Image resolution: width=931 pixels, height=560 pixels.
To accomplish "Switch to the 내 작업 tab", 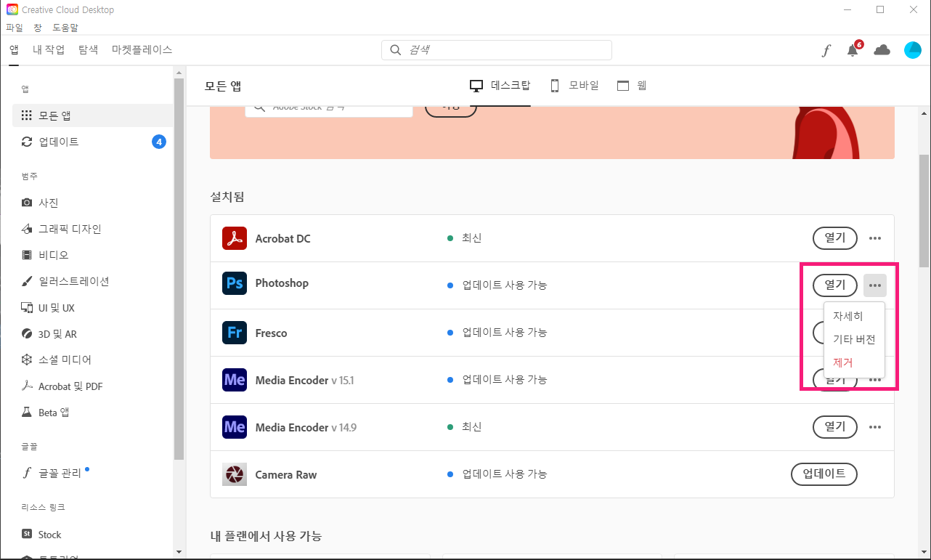I will point(49,50).
